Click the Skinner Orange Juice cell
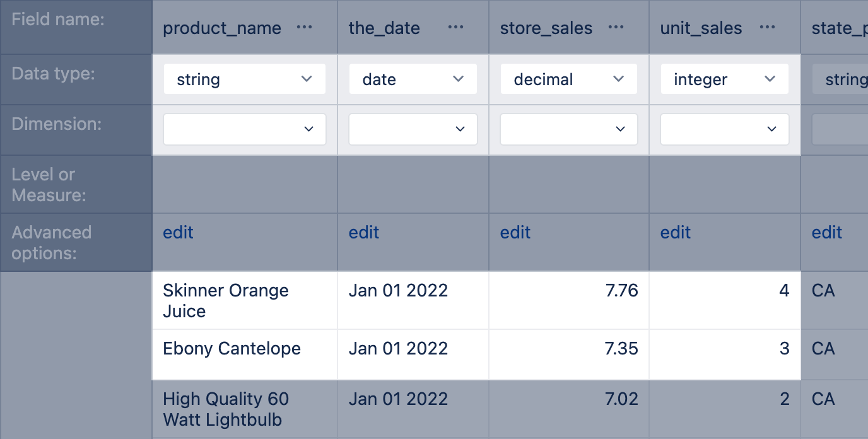Image resolution: width=868 pixels, height=439 pixels. [244, 300]
